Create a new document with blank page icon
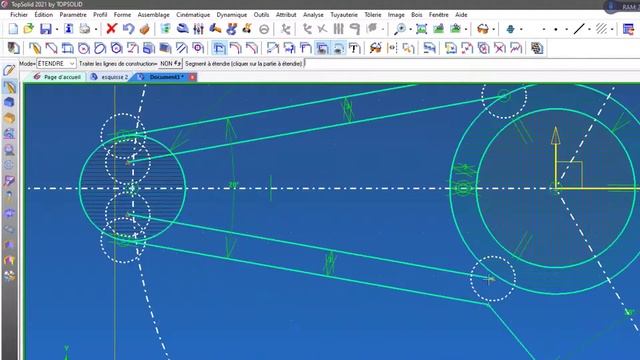640x360 pixels. pyautogui.click(x=13, y=29)
